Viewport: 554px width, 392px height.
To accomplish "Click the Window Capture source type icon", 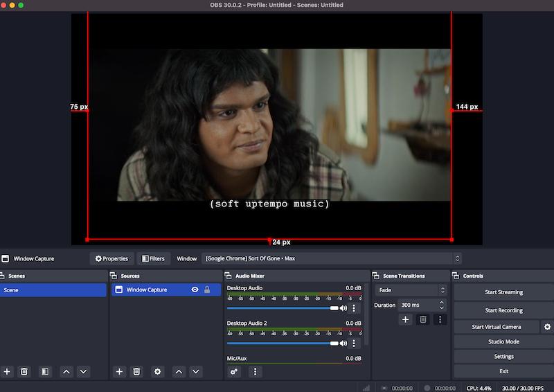I will [119, 289].
